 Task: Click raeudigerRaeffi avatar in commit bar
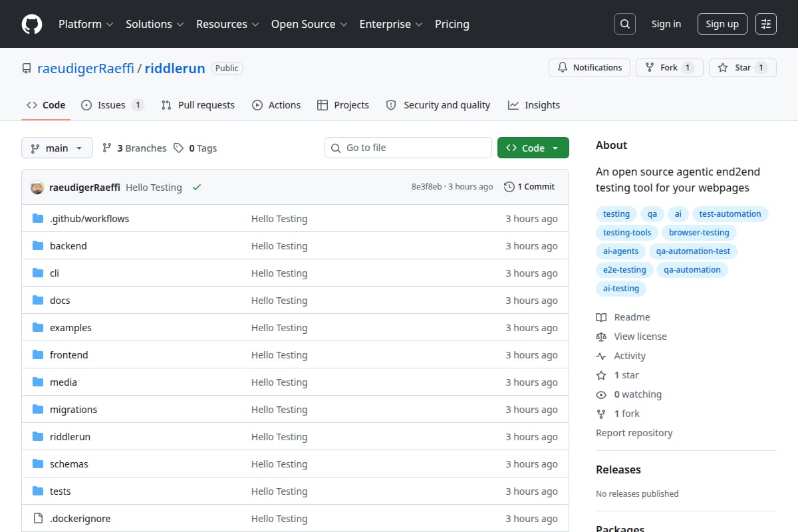[37, 188]
